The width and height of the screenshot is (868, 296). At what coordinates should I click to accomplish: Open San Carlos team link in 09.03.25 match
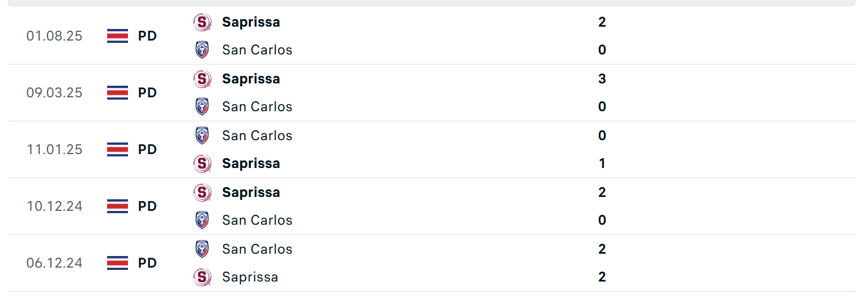(257, 107)
